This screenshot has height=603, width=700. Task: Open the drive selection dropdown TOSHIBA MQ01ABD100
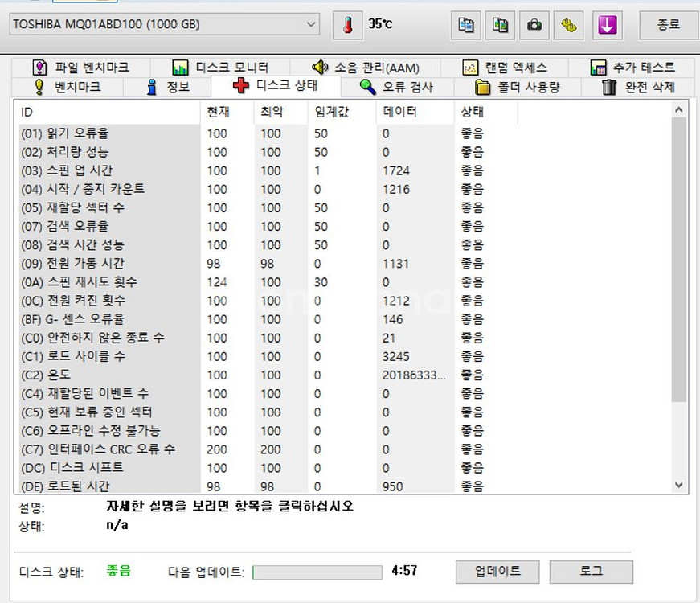coord(164,24)
